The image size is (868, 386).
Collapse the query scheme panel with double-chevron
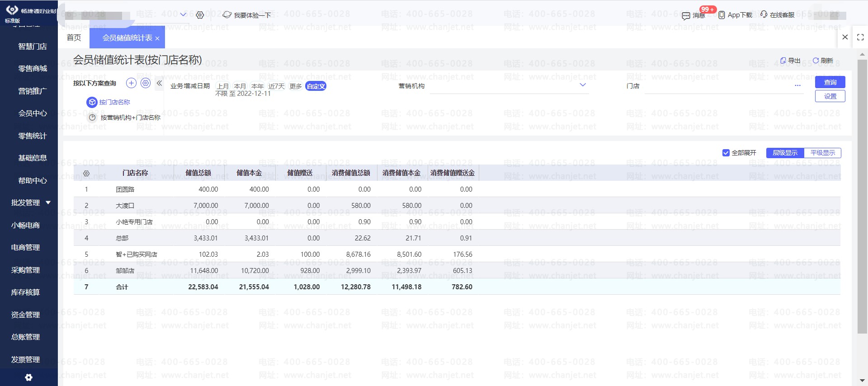159,83
